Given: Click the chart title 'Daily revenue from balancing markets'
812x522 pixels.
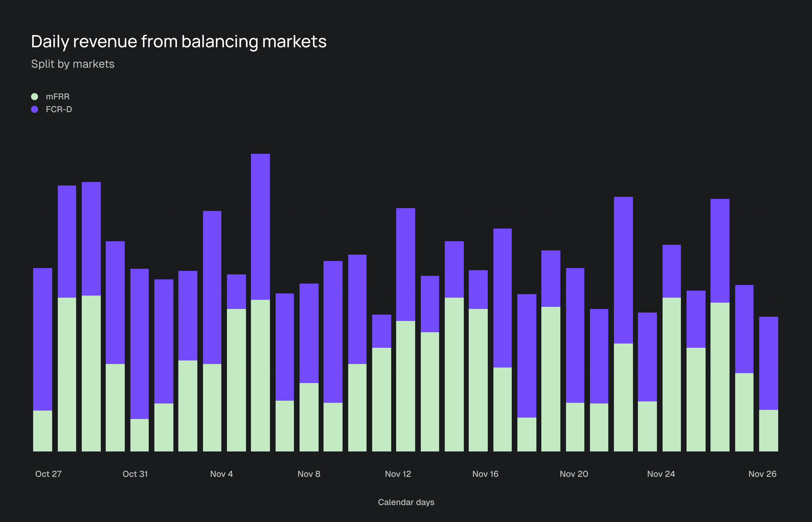Looking at the screenshot, I should coord(179,42).
